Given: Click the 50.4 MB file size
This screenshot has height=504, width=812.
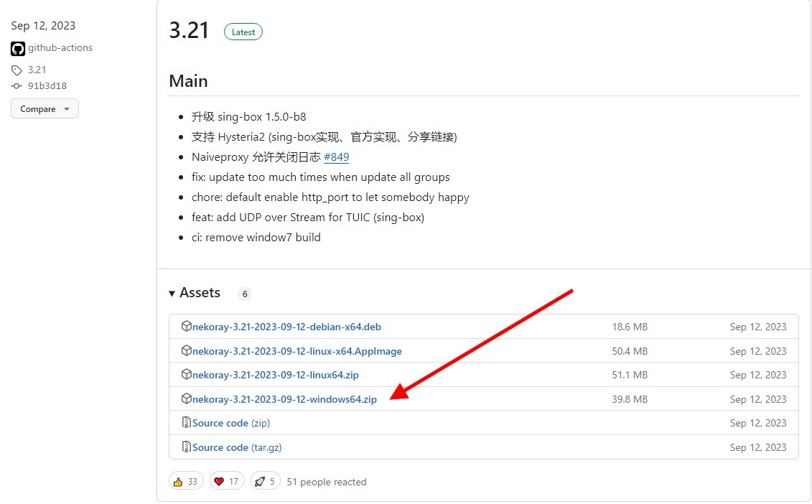Looking at the screenshot, I should pyautogui.click(x=630, y=351).
